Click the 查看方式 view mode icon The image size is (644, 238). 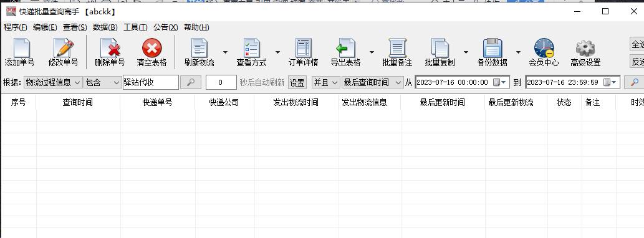[x=251, y=48]
